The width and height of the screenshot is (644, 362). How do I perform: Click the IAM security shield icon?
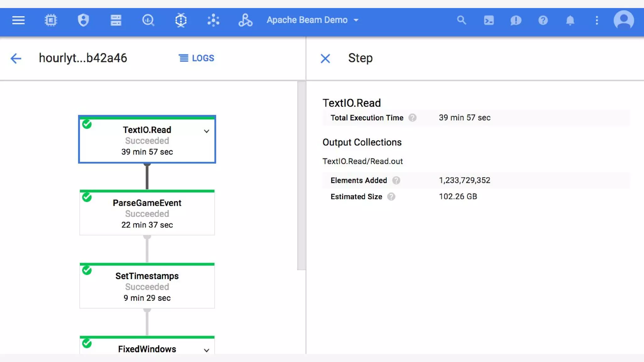pyautogui.click(x=83, y=20)
